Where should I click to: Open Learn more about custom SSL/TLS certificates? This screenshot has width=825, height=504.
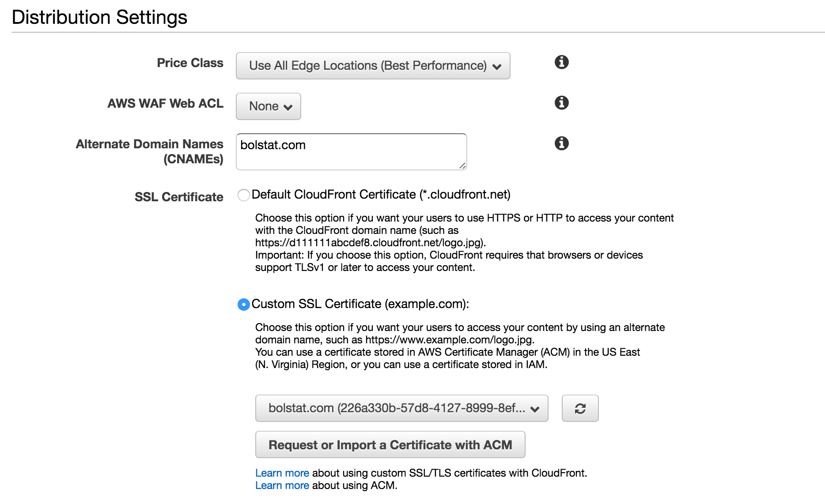pyautogui.click(x=282, y=473)
